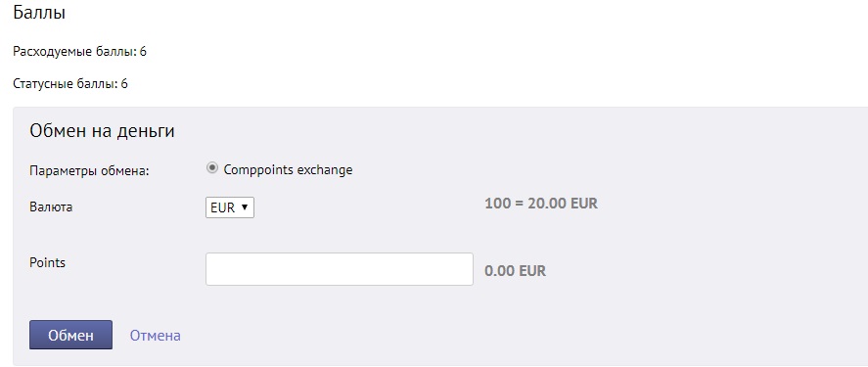Click the Расходуемые баллы: 6 text
The height and width of the screenshot is (367, 868).
tap(79, 52)
